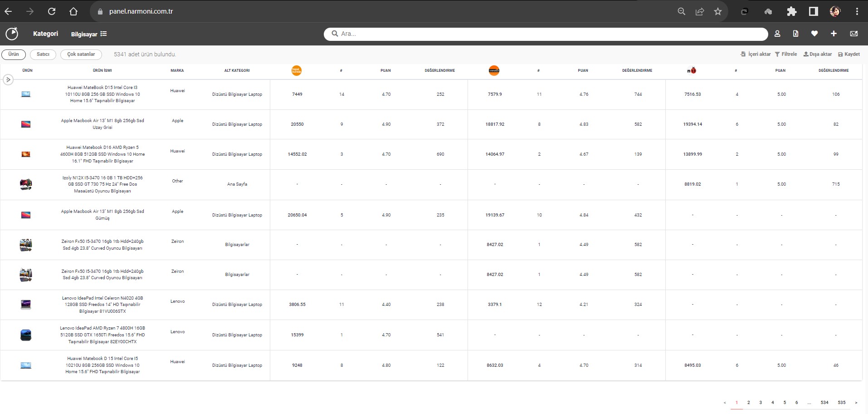Click Dışa aktar export button
Image resolution: width=868 pixels, height=414 pixels.
(818, 54)
